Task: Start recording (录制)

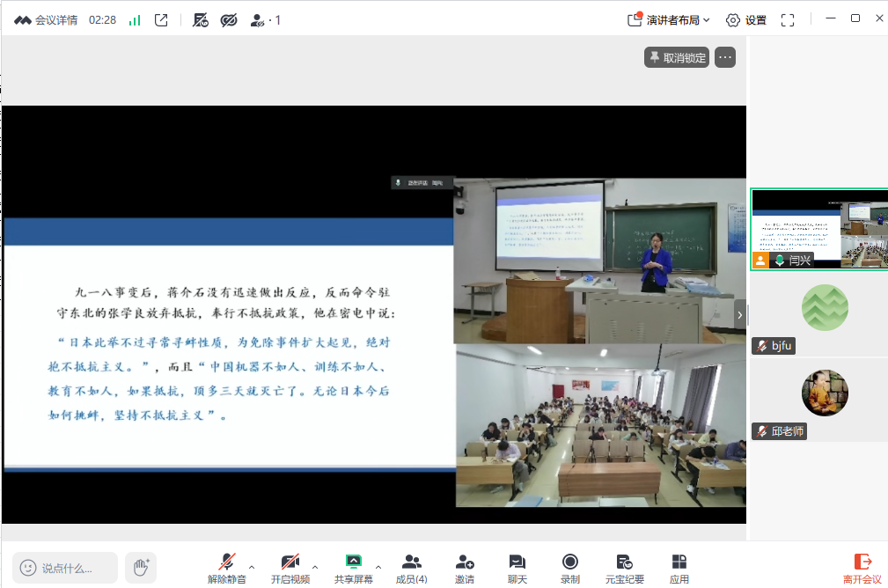Action: pyautogui.click(x=569, y=568)
